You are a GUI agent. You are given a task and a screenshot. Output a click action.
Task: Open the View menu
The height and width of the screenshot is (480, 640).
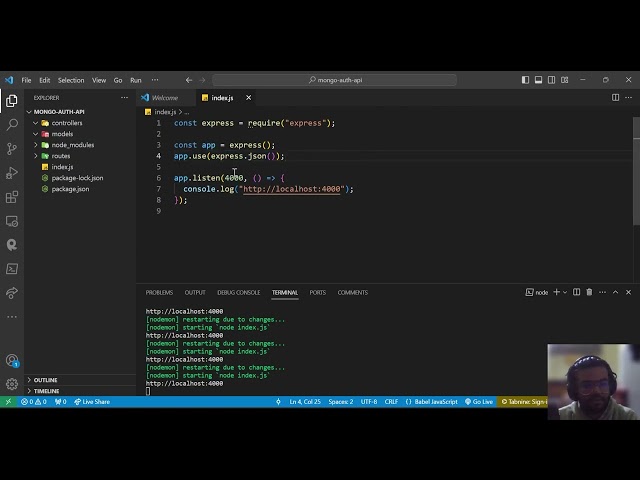pos(99,80)
